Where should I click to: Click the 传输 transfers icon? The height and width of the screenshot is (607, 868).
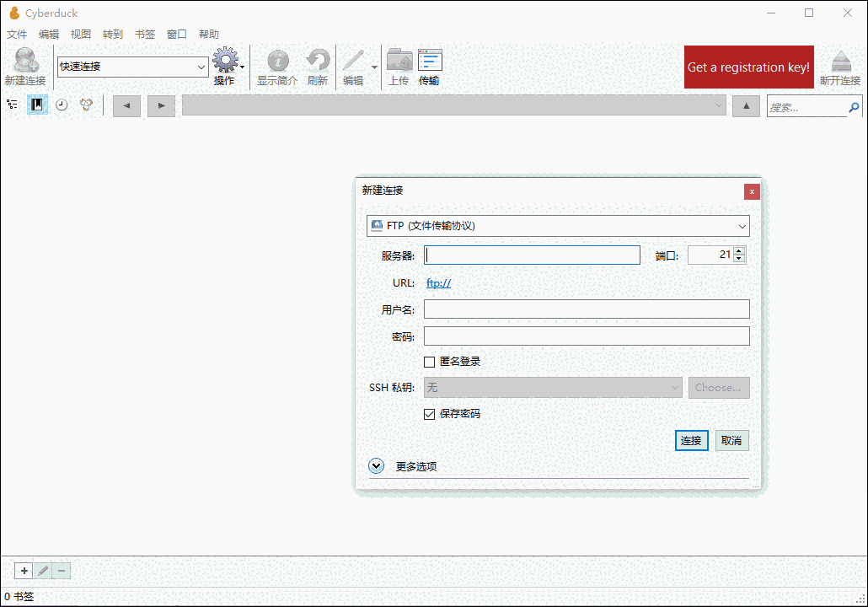(x=429, y=67)
